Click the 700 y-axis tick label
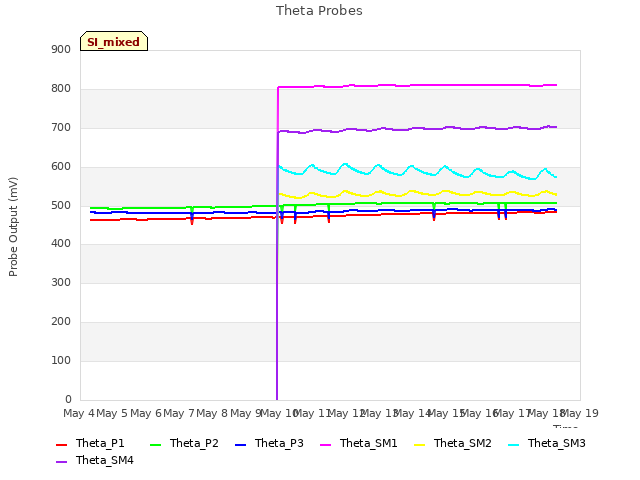 pos(61,128)
